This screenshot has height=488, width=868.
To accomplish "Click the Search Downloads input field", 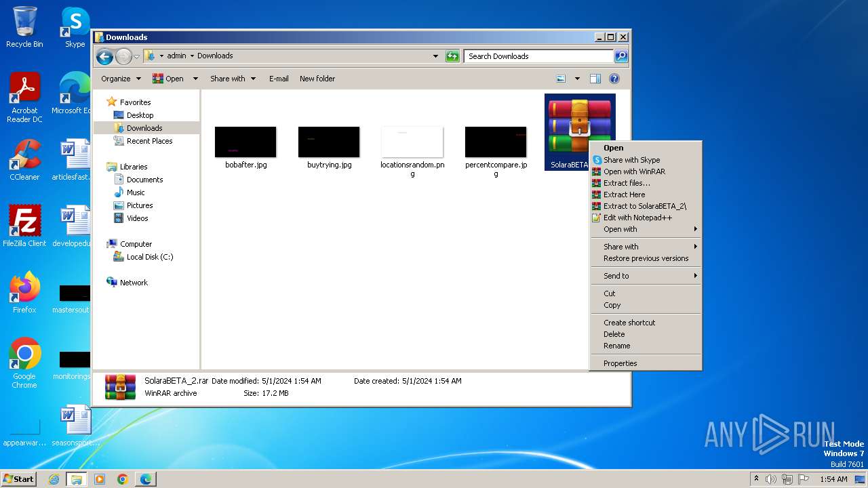I will tap(539, 56).
